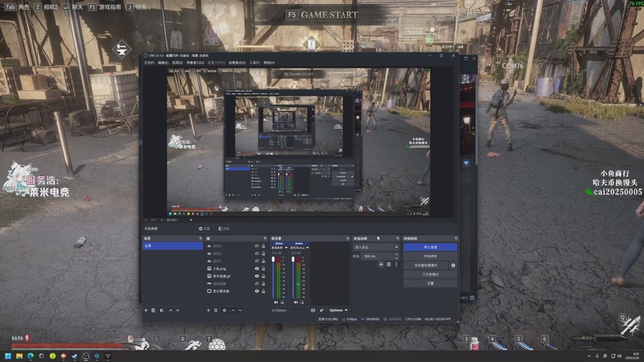
Task: Click the heart icon in the window behind OBS
Action: click(x=466, y=163)
